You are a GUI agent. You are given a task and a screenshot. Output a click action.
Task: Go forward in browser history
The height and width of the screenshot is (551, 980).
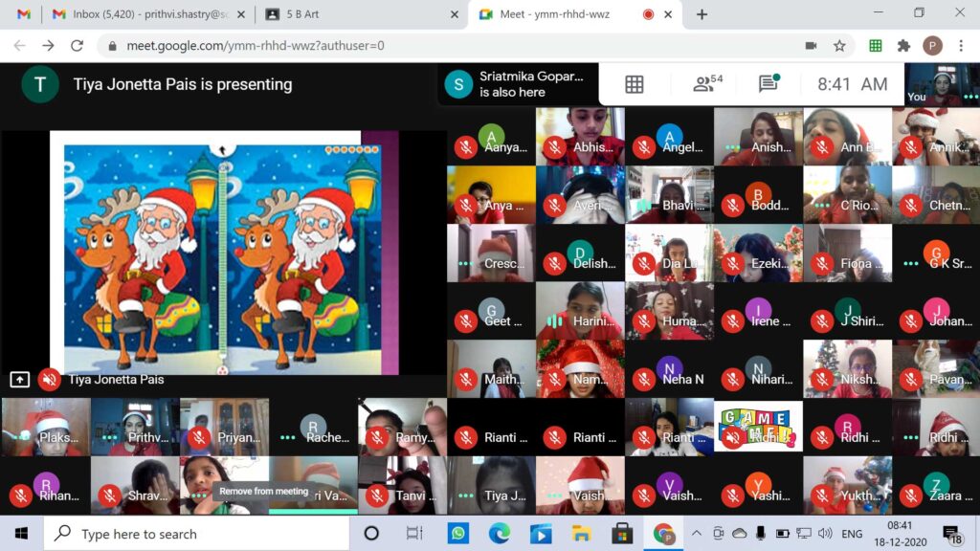point(48,46)
